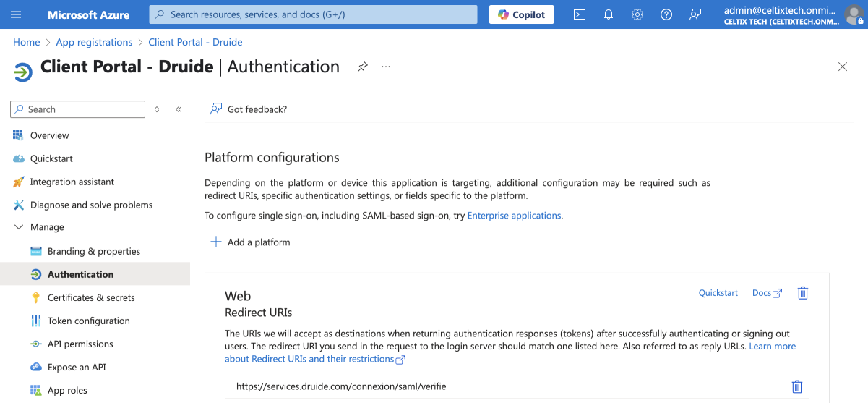Click Add a platform
Screen dimensions: 868x403
click(x=250, y=242)
